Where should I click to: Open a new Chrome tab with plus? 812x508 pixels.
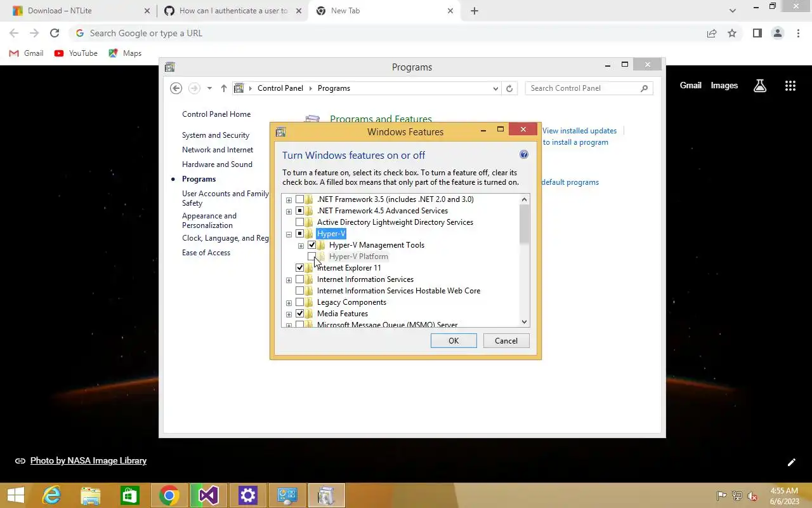pyautogui.click(x=475, y=11)
